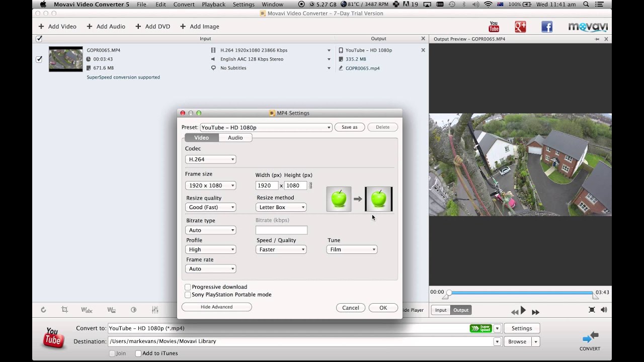This screenshot has width=644, height=362.
Task: Open the Google+ icon in the toolbar
Action: [520, 27]
